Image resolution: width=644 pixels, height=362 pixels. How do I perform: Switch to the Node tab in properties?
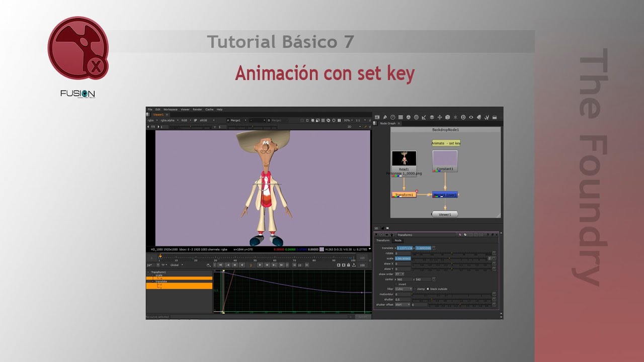[x=398, y=240]
